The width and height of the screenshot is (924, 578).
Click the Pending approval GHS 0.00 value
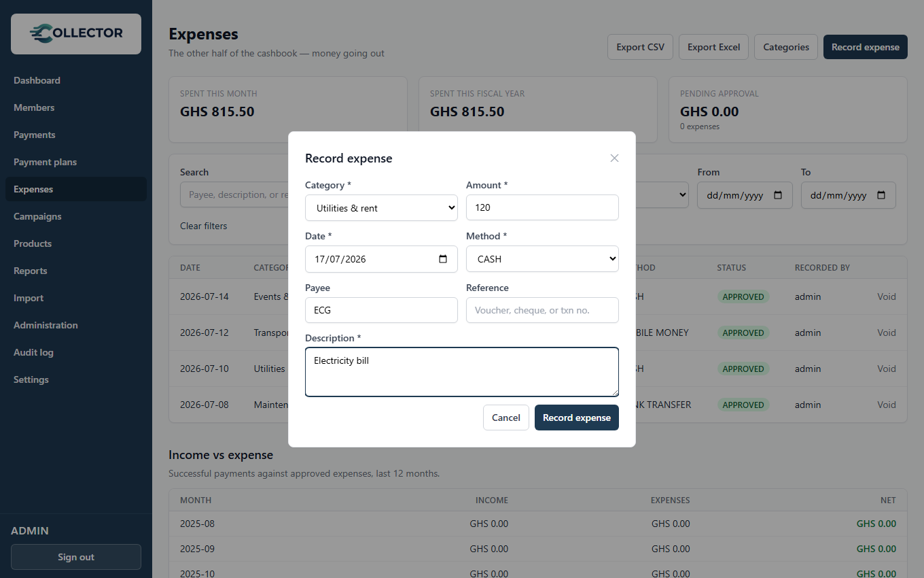(x=709, y=112)
